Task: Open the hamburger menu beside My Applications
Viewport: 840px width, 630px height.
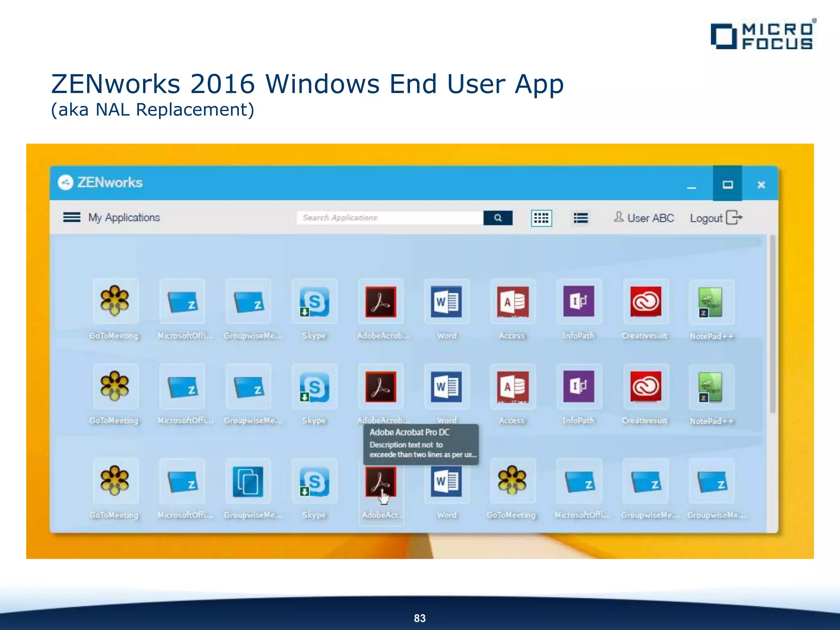Action: click(72, 217)
